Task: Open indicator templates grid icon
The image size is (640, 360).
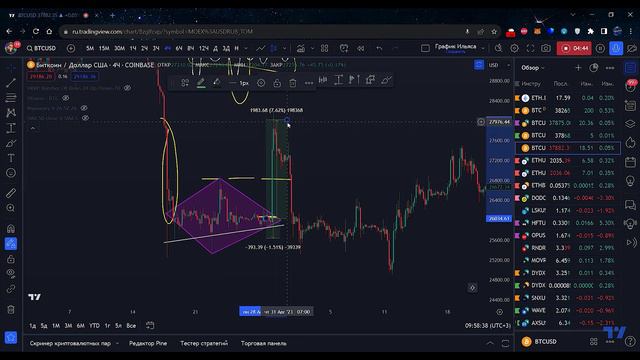Action: [x=324, y=48]
